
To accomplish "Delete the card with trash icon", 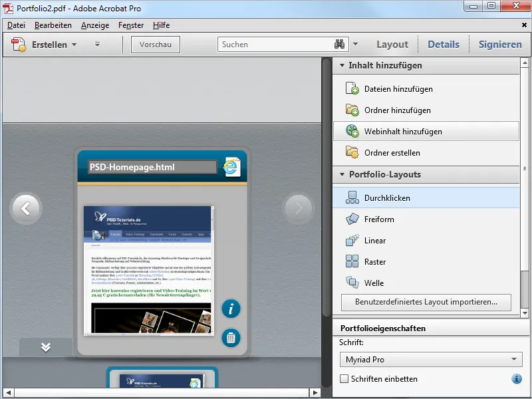I will (x=231, y=338).
